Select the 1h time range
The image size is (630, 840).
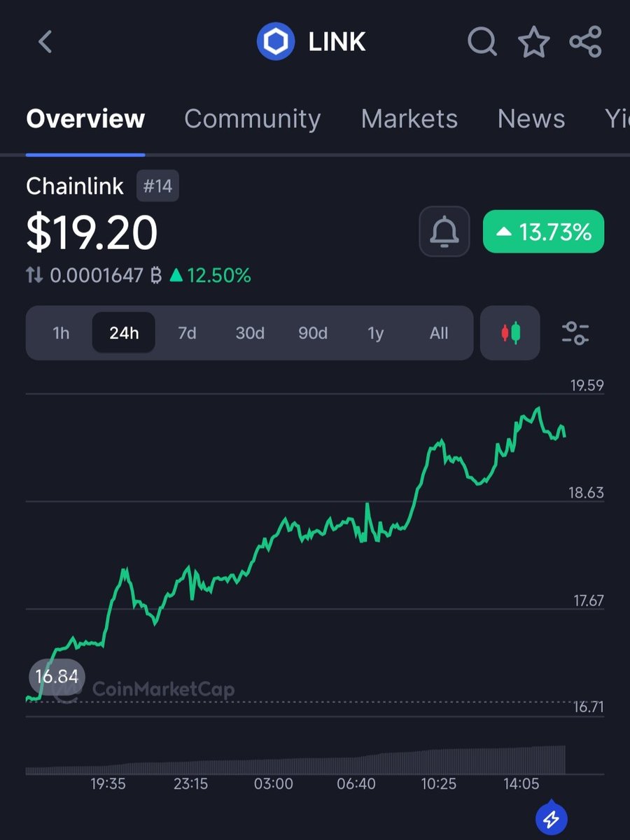[61, 333]
